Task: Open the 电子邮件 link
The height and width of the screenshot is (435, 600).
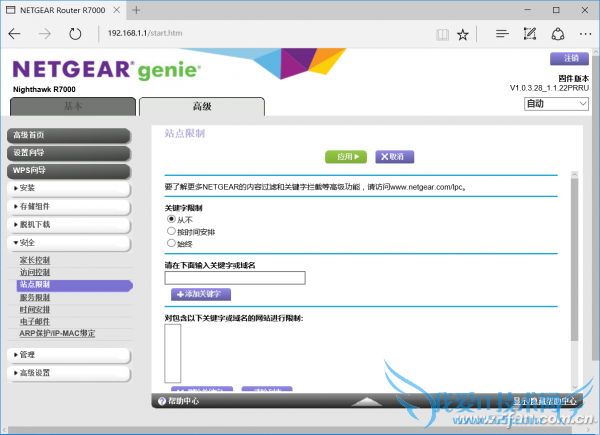Action: coord(35,322)
